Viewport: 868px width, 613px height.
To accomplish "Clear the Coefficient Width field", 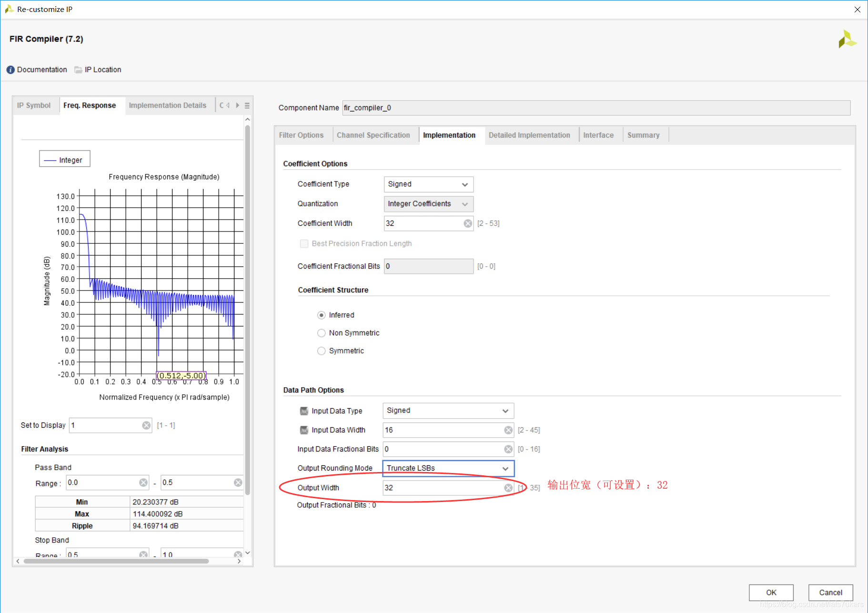I will [468, 223].
